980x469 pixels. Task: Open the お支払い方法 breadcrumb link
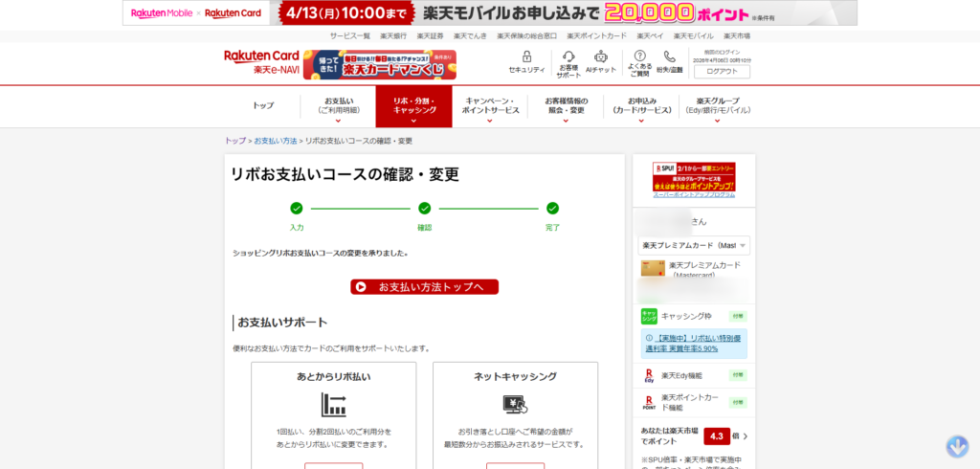275,141
